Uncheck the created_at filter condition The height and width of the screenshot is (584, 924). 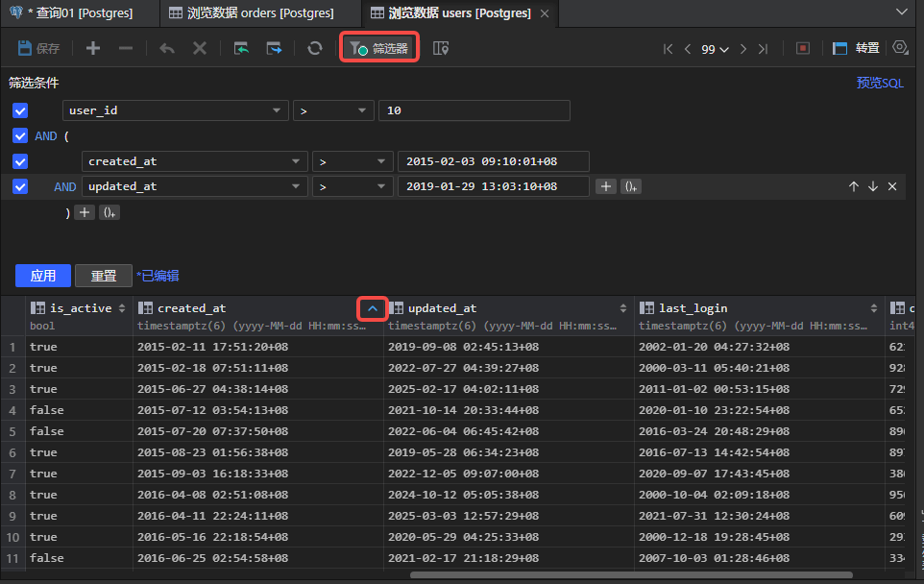20,160
